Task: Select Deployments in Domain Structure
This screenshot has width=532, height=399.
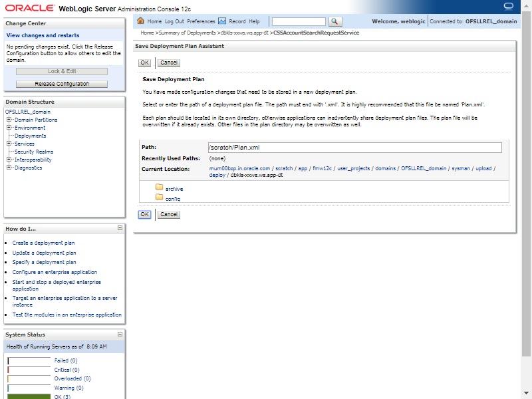Action: [x=30, y=136]
